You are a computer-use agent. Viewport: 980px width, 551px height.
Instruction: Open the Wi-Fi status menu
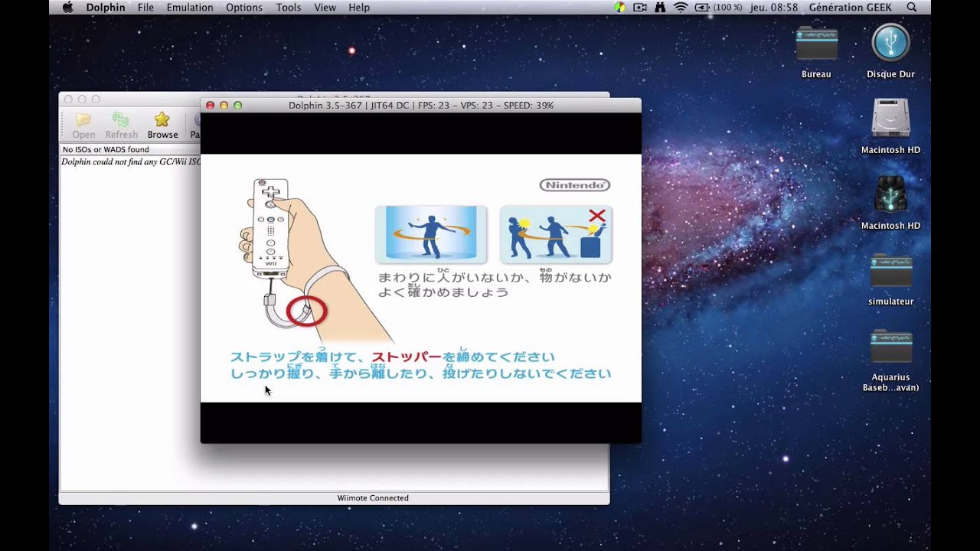[x=681, y=7]
